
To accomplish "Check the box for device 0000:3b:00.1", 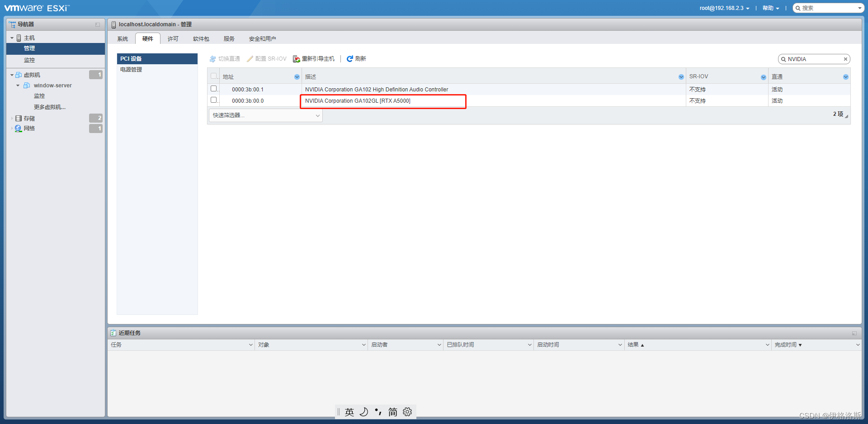I will click(x=214, y=89).
